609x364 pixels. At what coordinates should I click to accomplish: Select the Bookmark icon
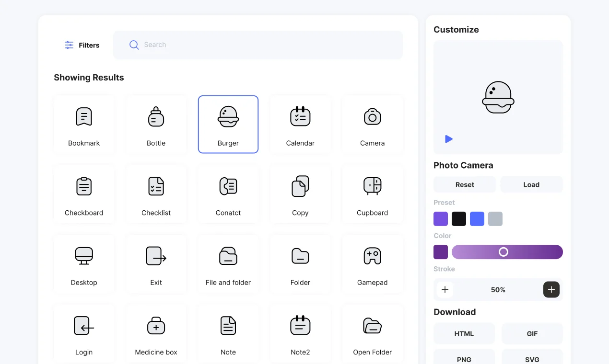point(84,124)
